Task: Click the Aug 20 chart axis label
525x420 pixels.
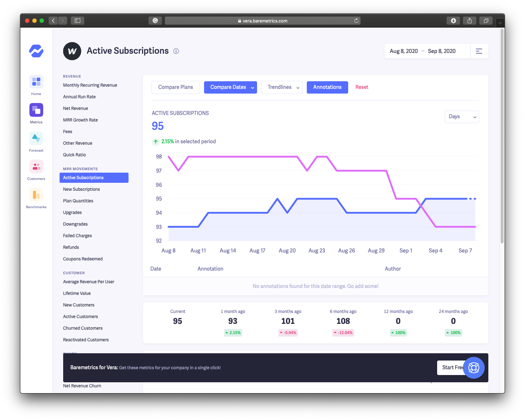Action: point(287,251)
